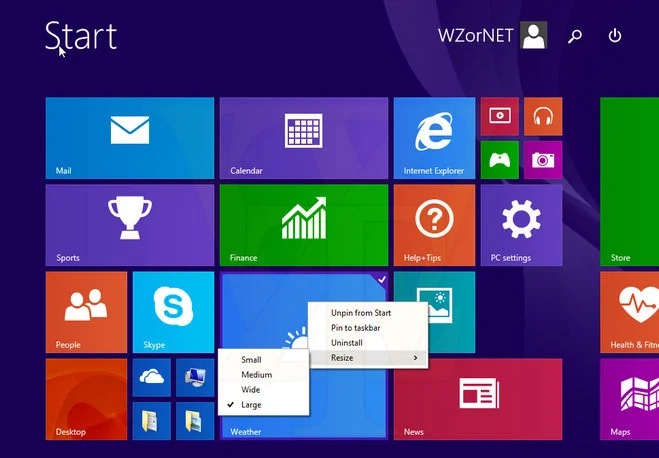Open the WZorNET user account picture
This screenshot has height=458, width=659.
tap(534, 35)
